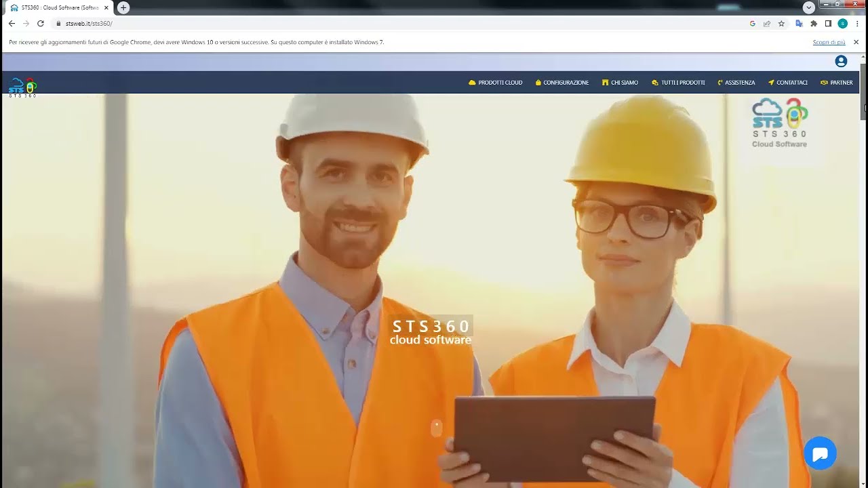Go back to the previous page

click(x=12, y=23)
